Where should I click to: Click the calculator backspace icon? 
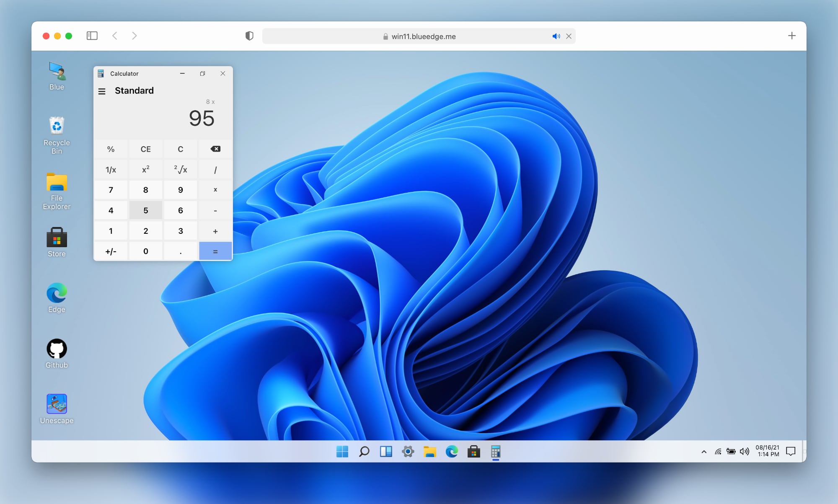point(215,149)
